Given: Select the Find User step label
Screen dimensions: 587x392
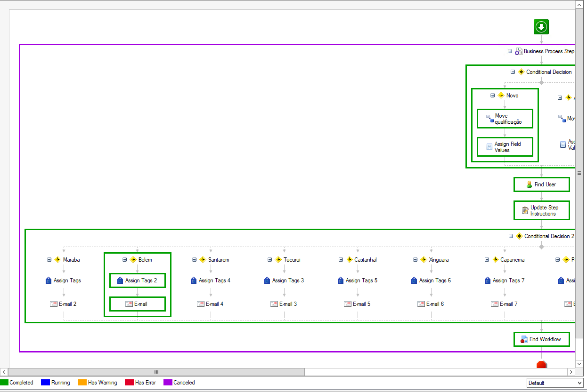Looking at the screenshot, I should pyautogui.click(x=545, y=184).
